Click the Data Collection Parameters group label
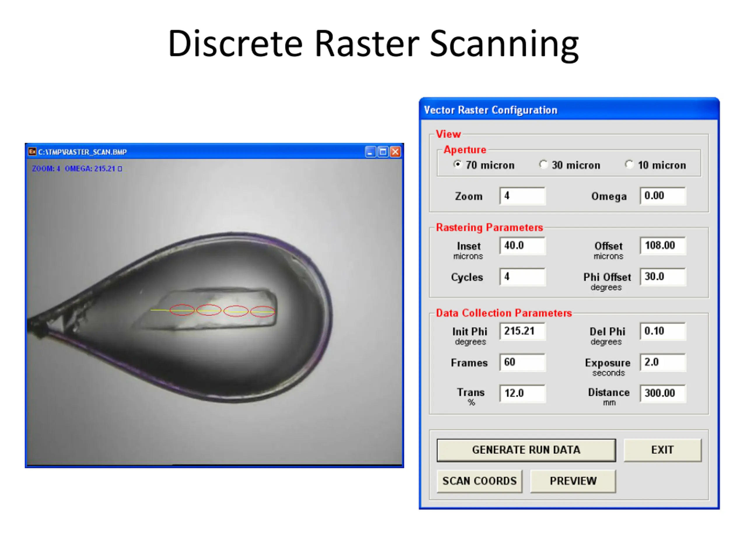Viewport: 747px width, 560px height. click(504, 313)
